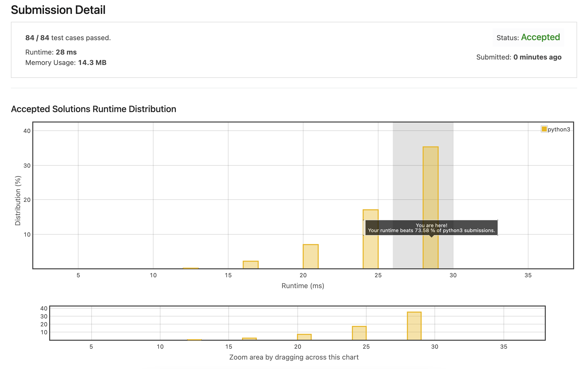Click the small bar at 16 ms

point(251,265)
